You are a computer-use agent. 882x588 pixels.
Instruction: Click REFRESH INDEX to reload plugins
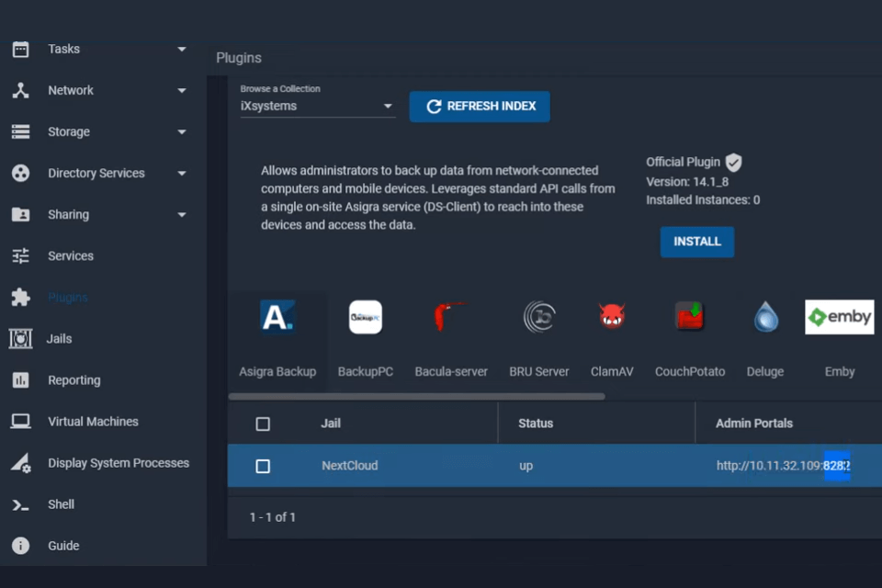click(479, 106)
